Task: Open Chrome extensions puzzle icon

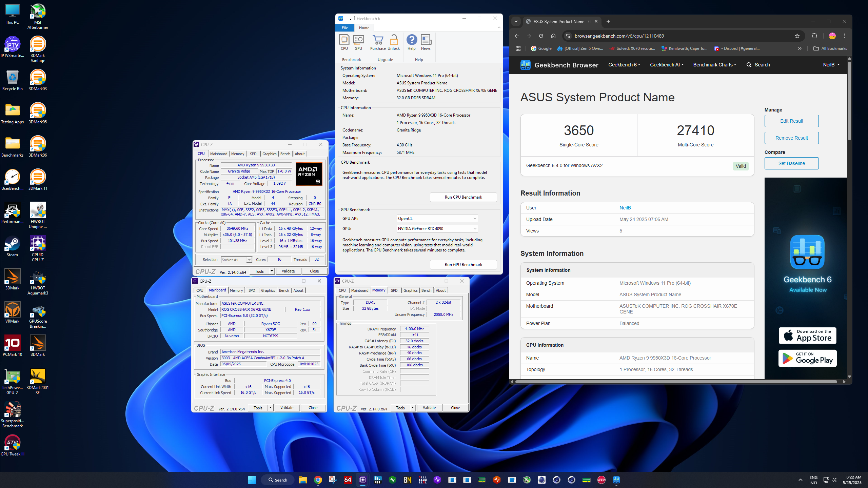Action: point(814,36)
